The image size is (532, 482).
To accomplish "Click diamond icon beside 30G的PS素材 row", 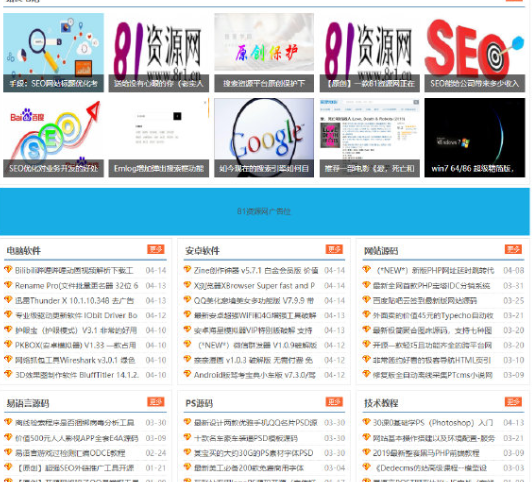I will pyautogui.click(x=187, y=452).
